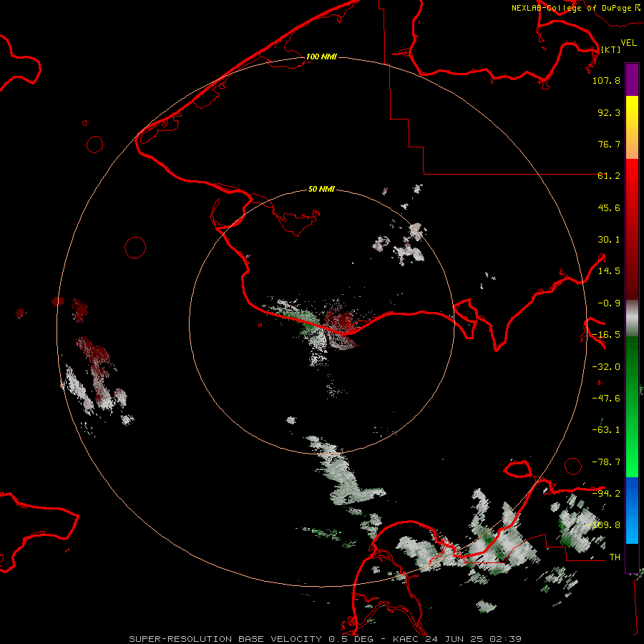
Task: Select the 76.7 value on velocity scale
Action: click(609, 144)
